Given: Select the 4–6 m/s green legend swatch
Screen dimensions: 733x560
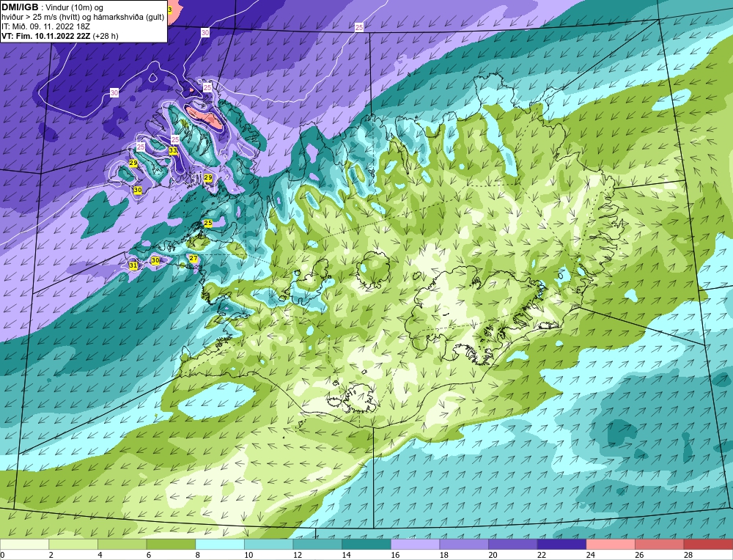Looking at the screenshot, I should [x=122, y=544].
